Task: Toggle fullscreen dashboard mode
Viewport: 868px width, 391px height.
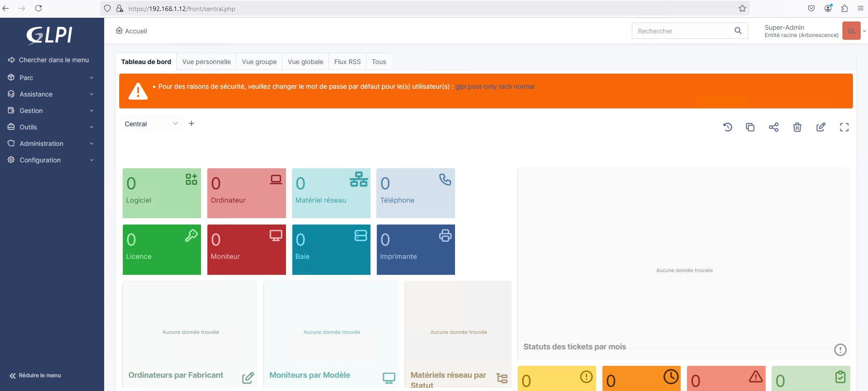Action: [x=844, y=127]
